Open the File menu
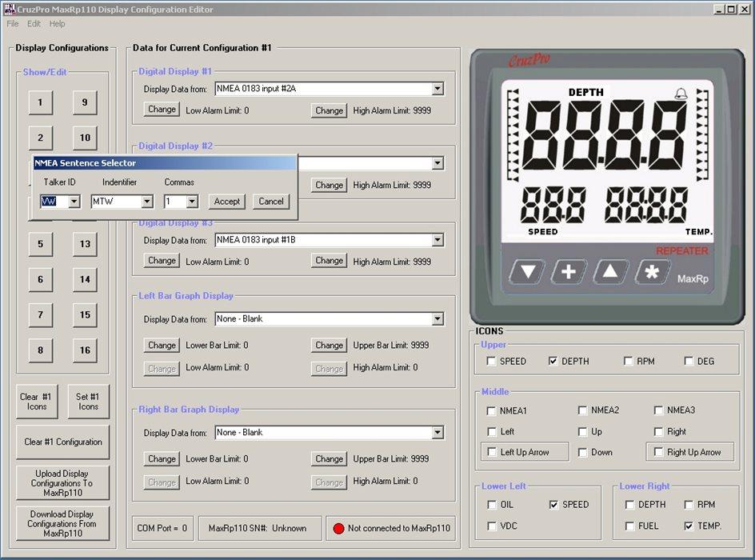This screenshot has height=560, width=755. [x=13, y=24]
